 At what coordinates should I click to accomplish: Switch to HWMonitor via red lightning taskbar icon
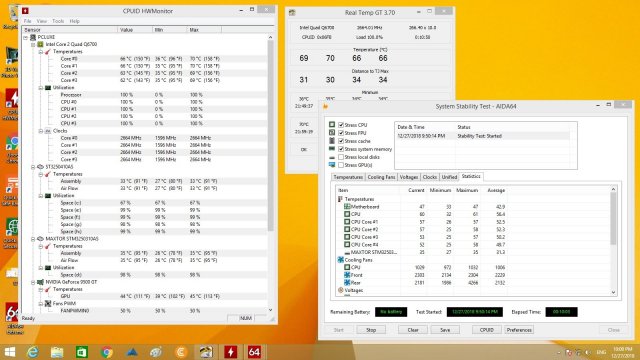(231, 352)
